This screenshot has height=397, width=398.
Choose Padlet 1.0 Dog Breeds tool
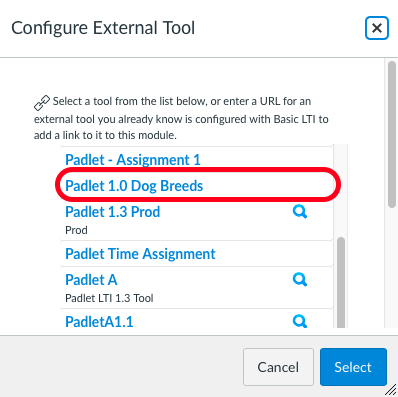pos(134,186)
